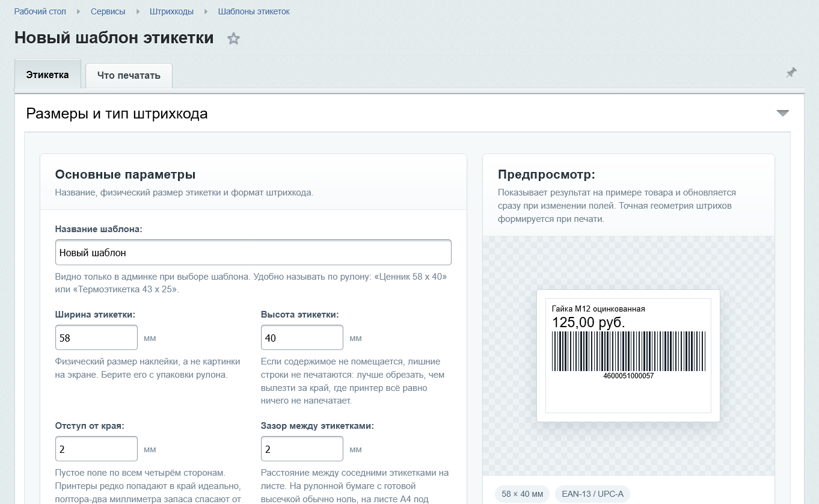Click the «Предпросмотр:» heading
This screenshot has height=504, width=819.
click(546, 175)
